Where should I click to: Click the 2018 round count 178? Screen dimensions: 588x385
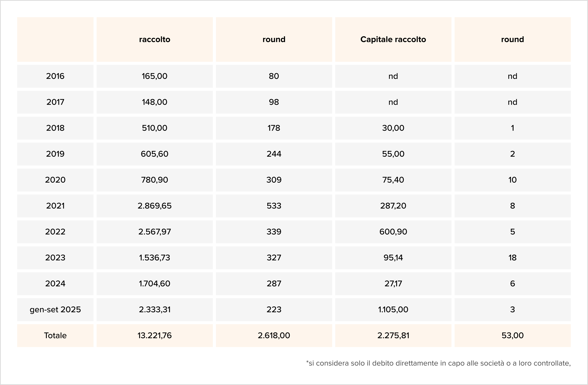pos(274,128)
